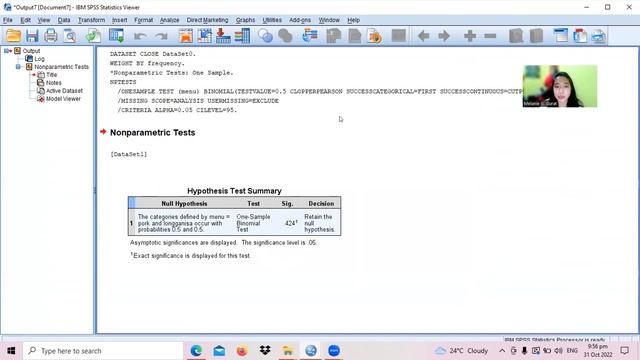Click the Windows Start button
This screenshot has width=640, height=360.
pos(11,351)
